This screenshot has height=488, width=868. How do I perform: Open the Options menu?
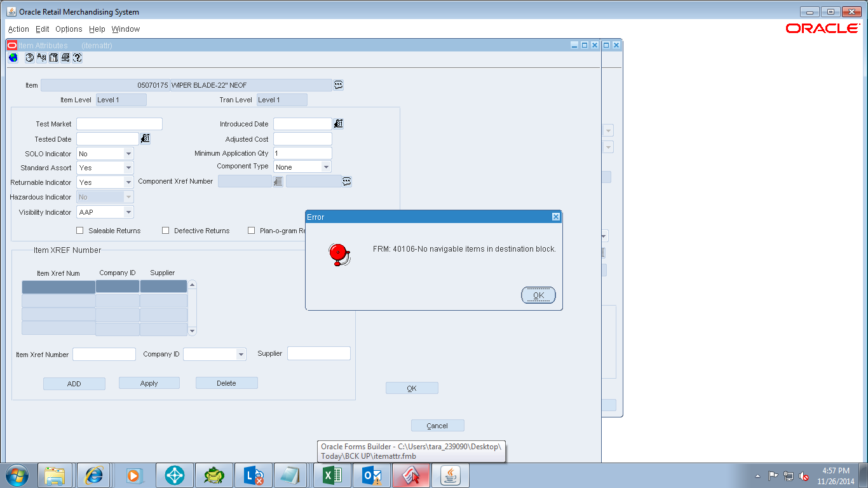point(69,29)
